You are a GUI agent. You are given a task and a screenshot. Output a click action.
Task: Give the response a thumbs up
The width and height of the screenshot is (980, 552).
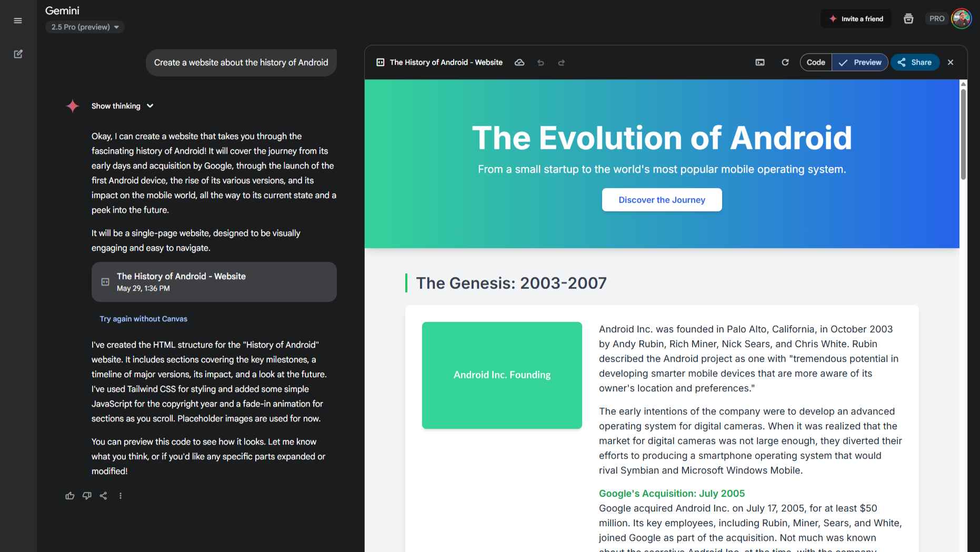click(x=70, y=496)
